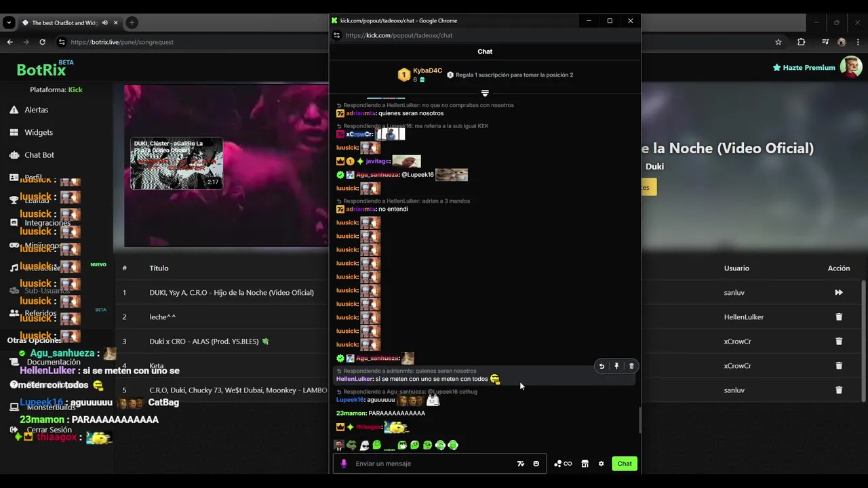Bookmark this page with the star icon

(778, 42)
